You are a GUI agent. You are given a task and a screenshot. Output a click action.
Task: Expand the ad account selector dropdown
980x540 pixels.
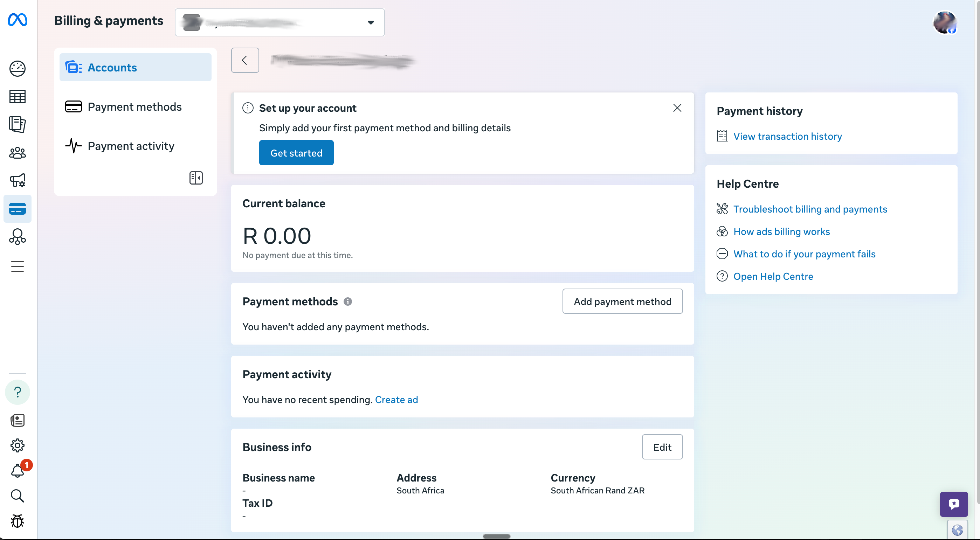[x=279, y=22]
